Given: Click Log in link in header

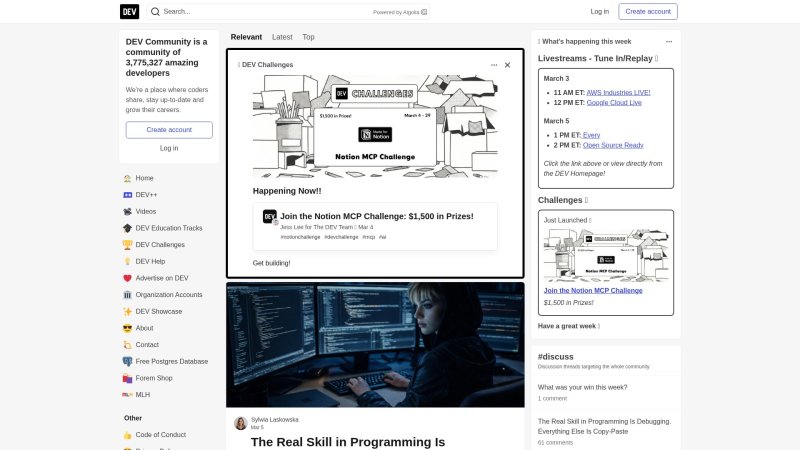Looking at the screenshot, I should pyautogui.click(x=599, y=12).
